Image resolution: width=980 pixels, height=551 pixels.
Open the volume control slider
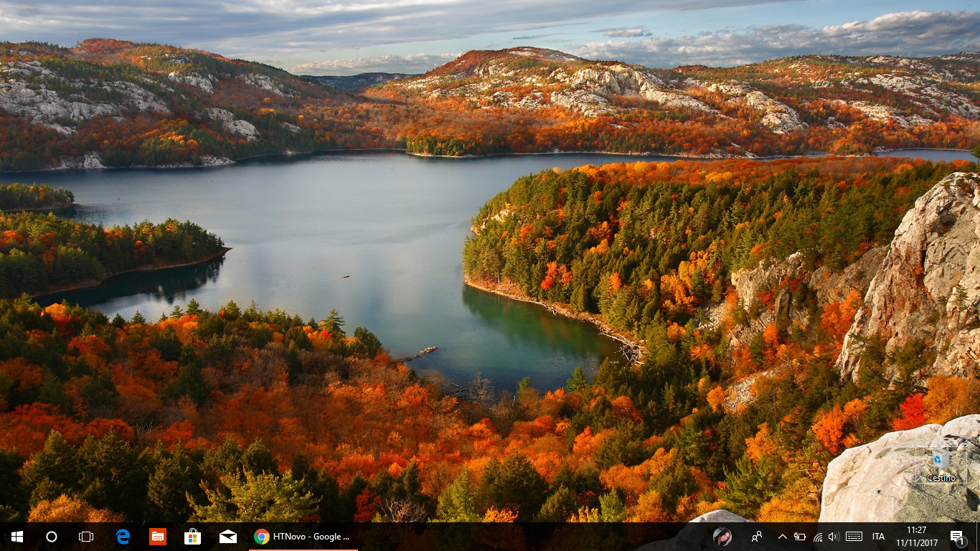[834, 537]
